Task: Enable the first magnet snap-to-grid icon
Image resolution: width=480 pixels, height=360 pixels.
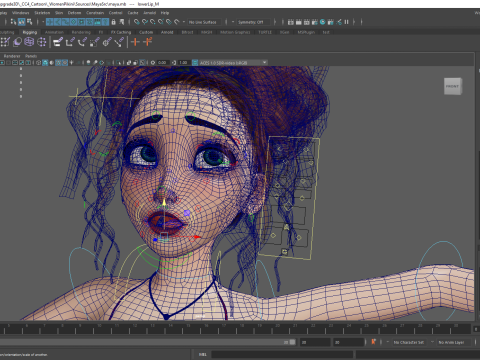Action: (136, 22)
